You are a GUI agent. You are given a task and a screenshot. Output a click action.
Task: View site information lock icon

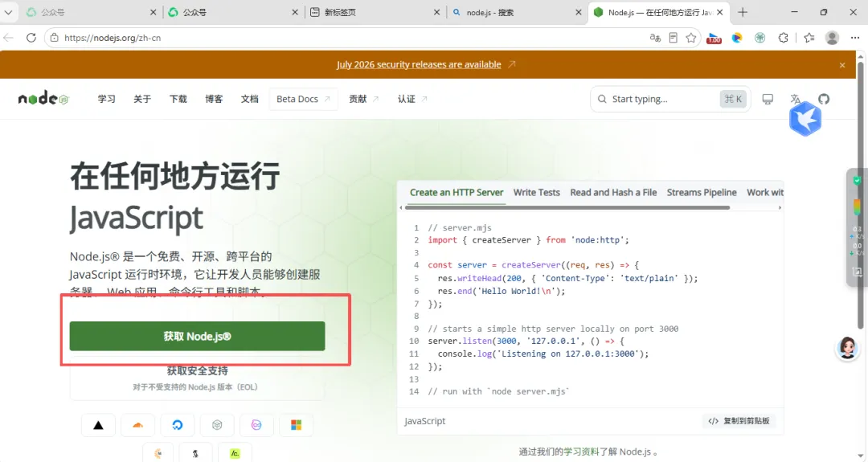[55, 38]
